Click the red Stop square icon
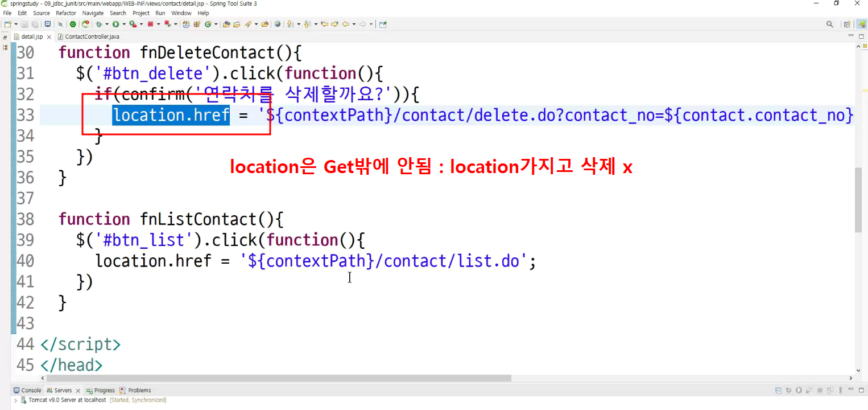Viewport: 868px width, 410px height. (x=150, y=24)
